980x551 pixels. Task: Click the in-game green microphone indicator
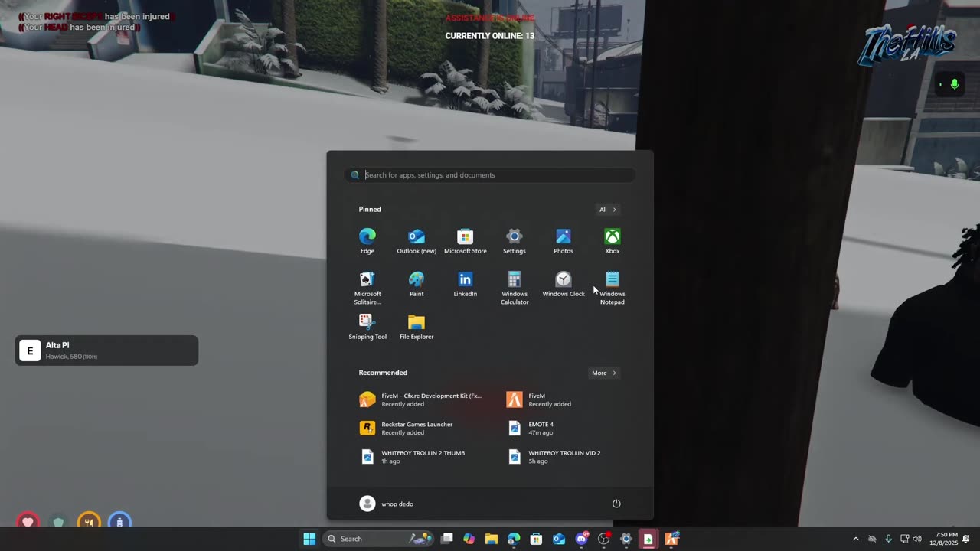(x=954, y=85)
